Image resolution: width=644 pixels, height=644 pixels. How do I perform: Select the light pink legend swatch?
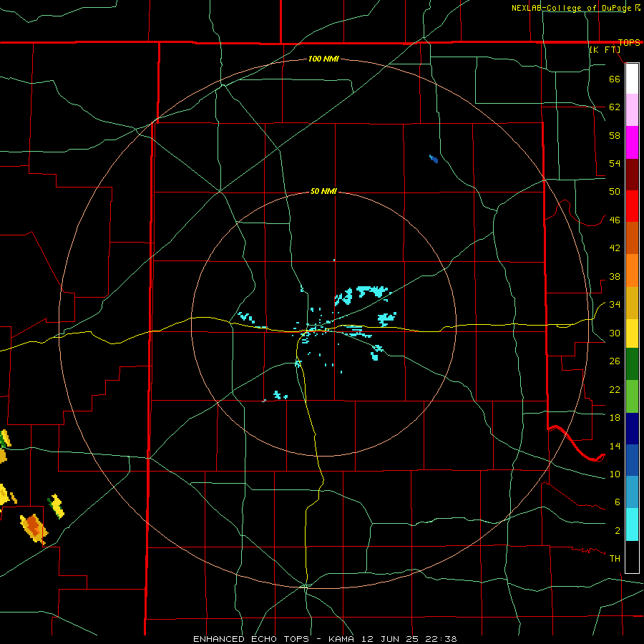[x=632, y=109]
